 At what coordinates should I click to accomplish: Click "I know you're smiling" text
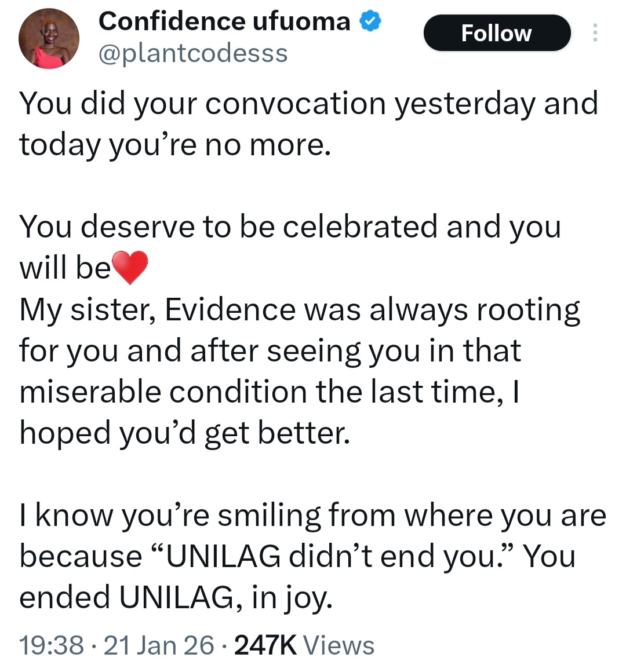click(x=170, y=515)
